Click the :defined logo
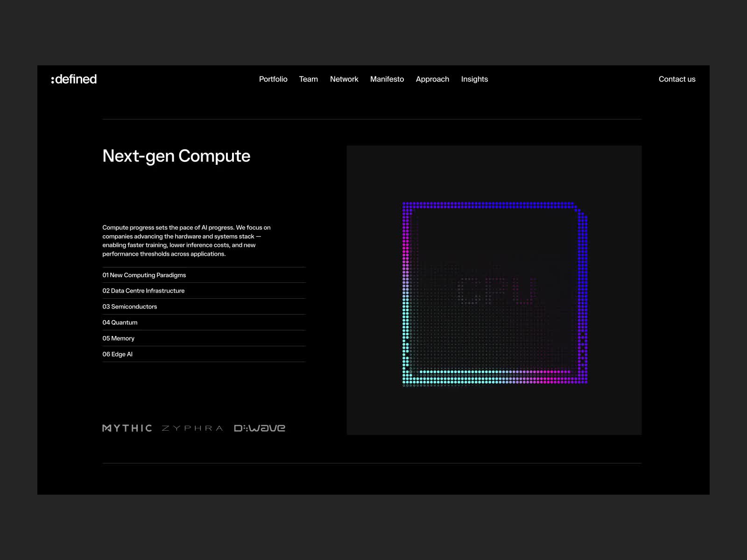The height and width of the screenshot is (560, 747). [74, 79]
